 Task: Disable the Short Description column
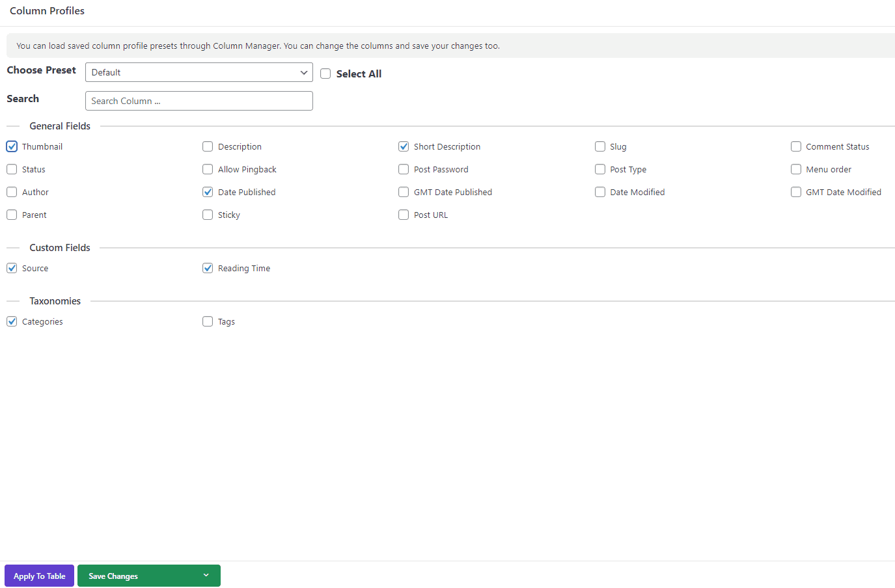point(404,146)
